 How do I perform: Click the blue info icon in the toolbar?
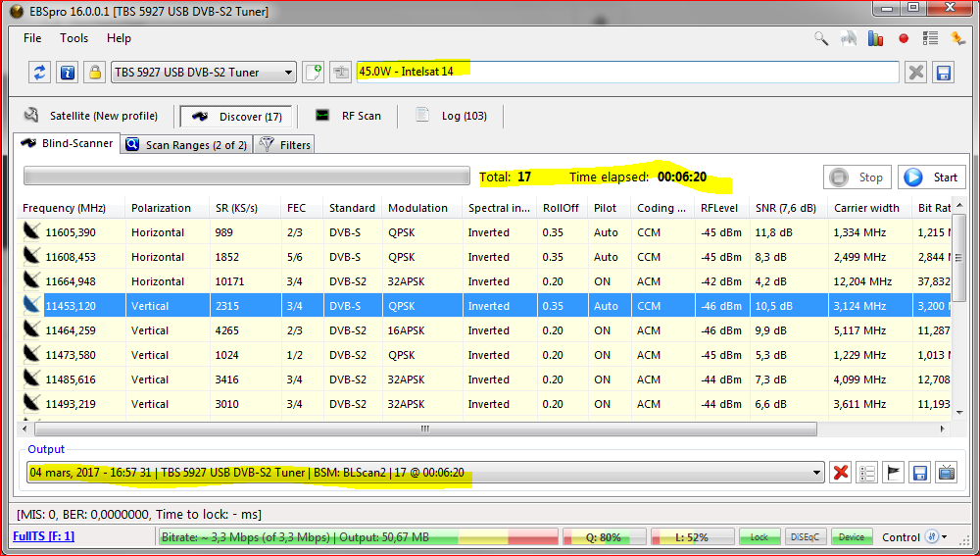pos(67,73)
